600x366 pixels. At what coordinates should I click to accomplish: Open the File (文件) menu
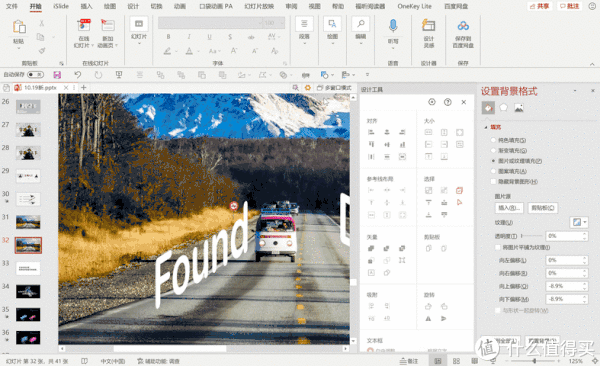coord(11,6)
